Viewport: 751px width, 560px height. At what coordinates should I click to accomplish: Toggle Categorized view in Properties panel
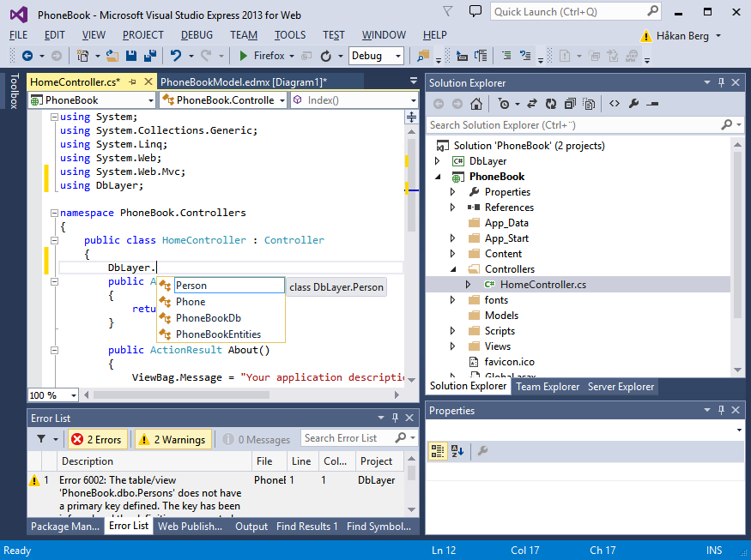438,450
